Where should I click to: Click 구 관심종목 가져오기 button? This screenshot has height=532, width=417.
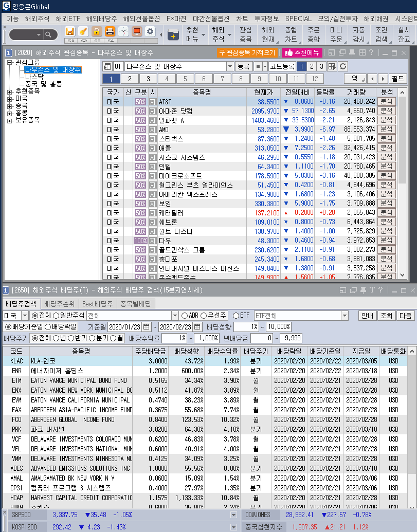tap(247, 53)
